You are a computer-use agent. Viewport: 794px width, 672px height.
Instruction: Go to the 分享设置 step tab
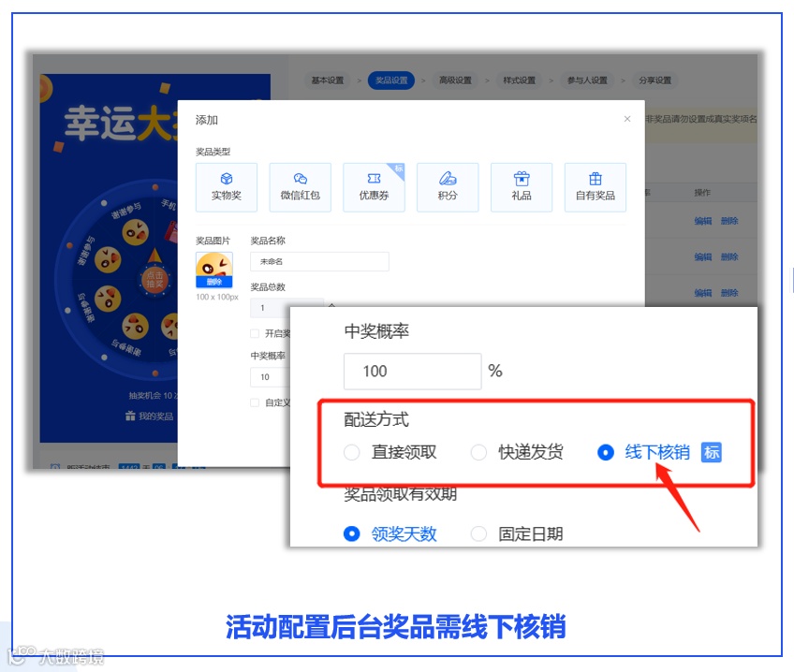[x=654, y=80]
